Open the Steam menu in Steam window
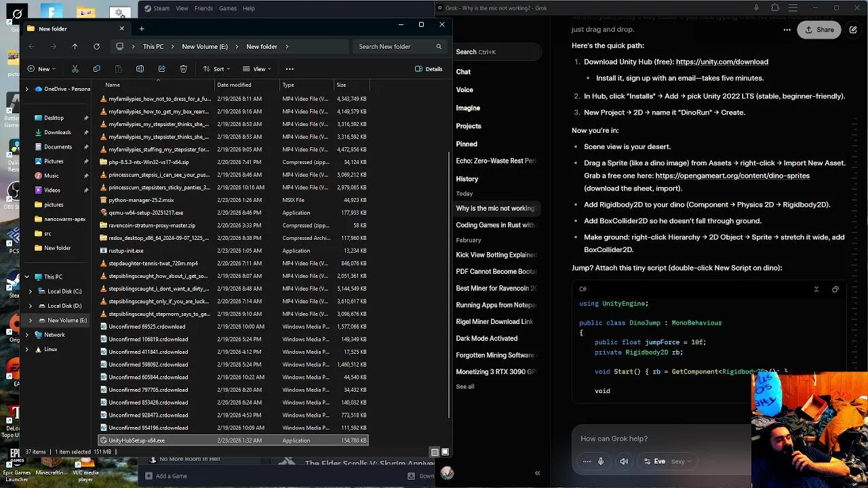Viewport: 868px width, 488px height. pyautogui.click(x=161, y=8)
